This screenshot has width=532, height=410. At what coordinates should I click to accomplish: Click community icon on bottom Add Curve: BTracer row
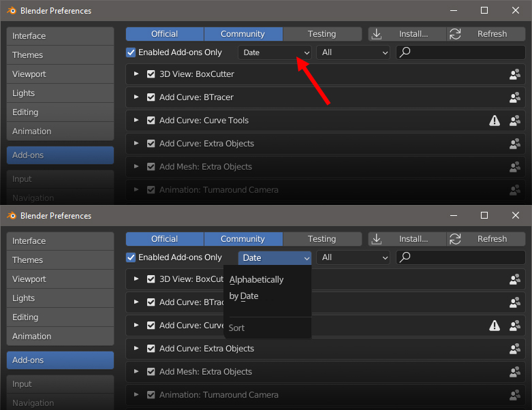[515, 302]
